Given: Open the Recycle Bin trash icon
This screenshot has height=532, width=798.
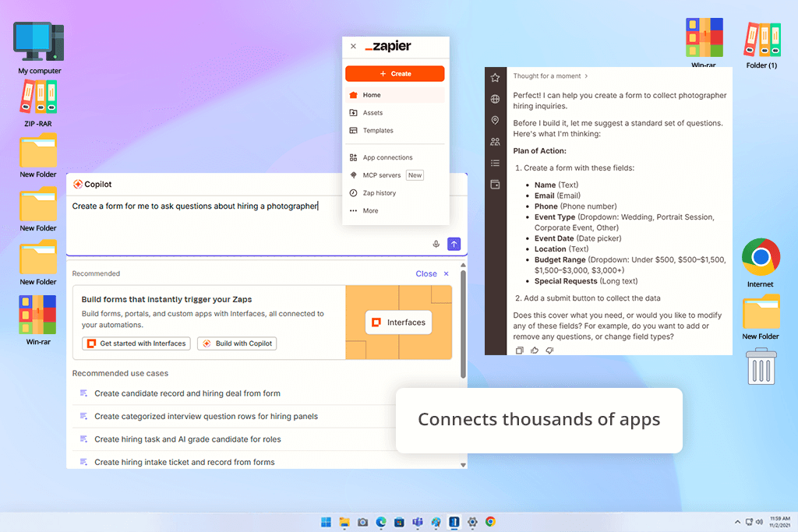Looking at the screenshot, I should pyautogui.click(x=761, y=366).
